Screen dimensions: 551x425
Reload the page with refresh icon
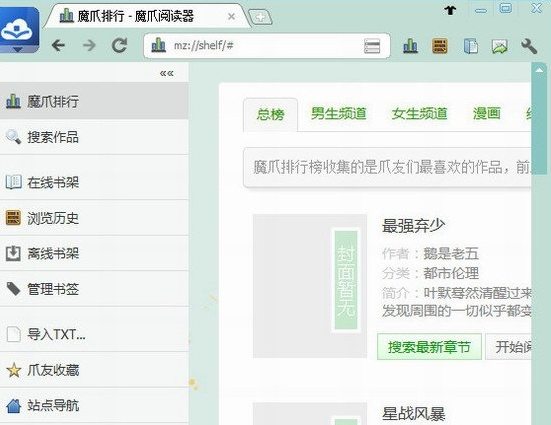119,45
